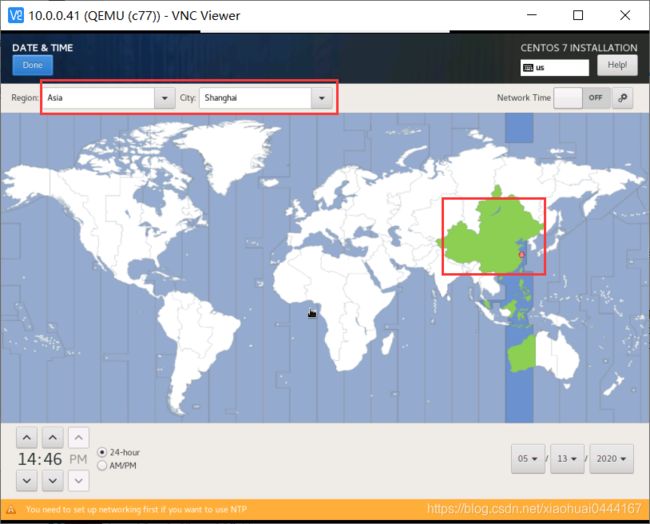
Task: Click the Done button
Action: point(33,65)
